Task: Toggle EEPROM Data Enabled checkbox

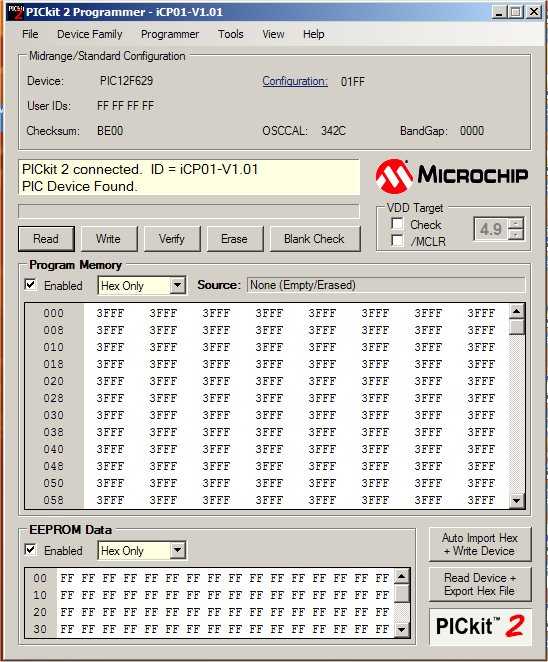Action: 30,550
